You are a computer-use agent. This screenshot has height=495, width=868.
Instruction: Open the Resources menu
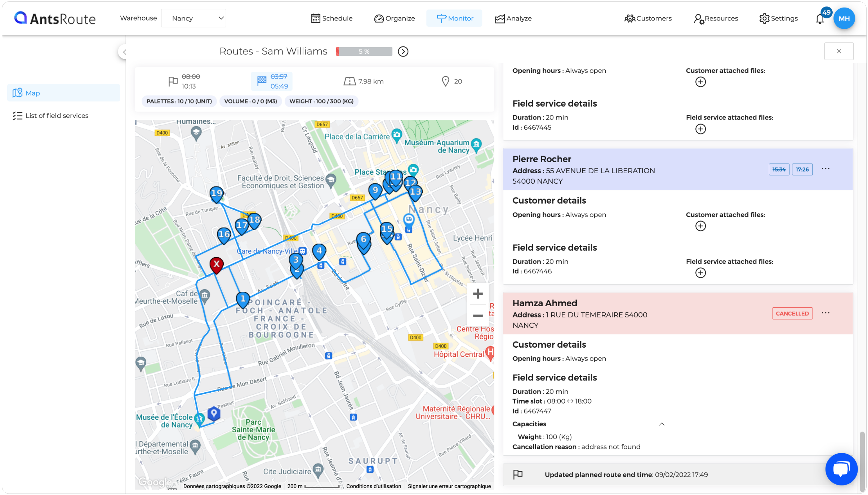(x=716, y=18)
